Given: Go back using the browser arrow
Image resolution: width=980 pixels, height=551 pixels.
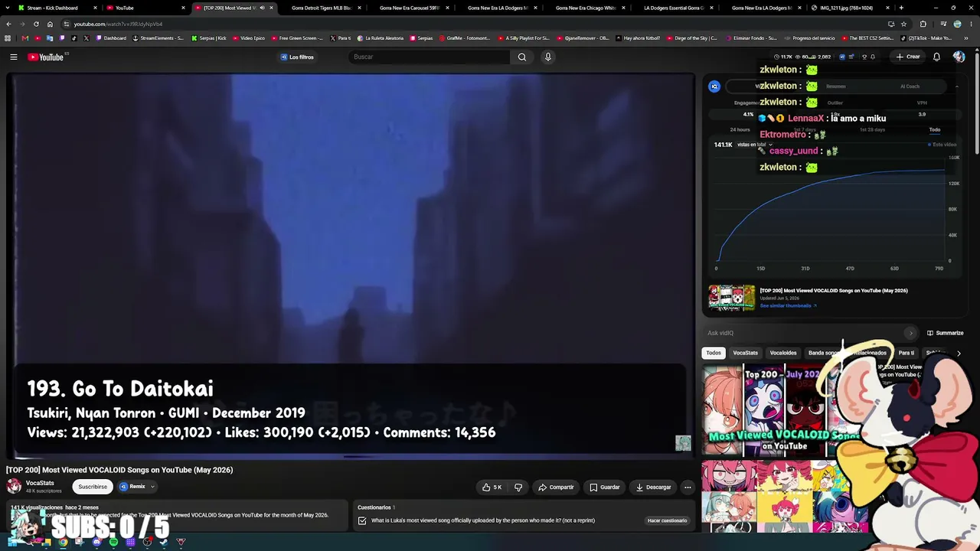Looking at the screenshot, I should 8,24.
